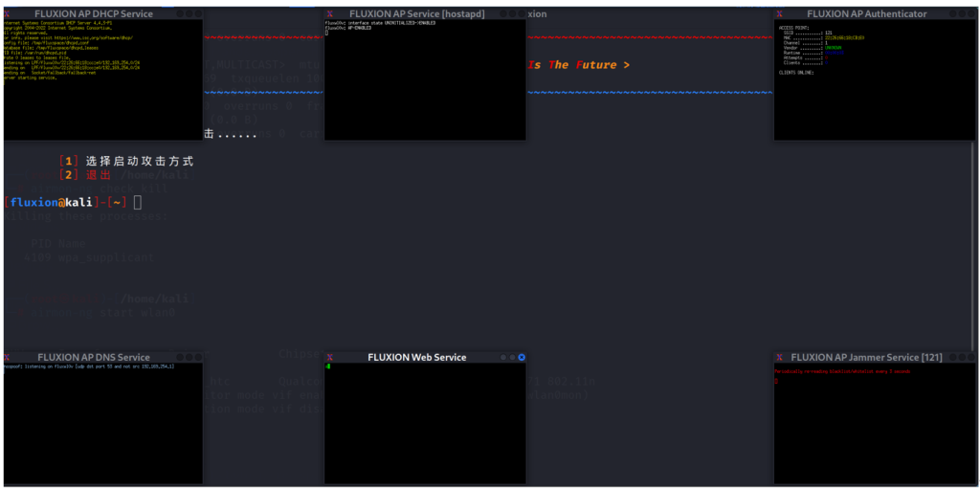Viewport: 980px width, 488px height.
Task: Click the xterm icon of FLUXION Web Service
Action: 329,358
